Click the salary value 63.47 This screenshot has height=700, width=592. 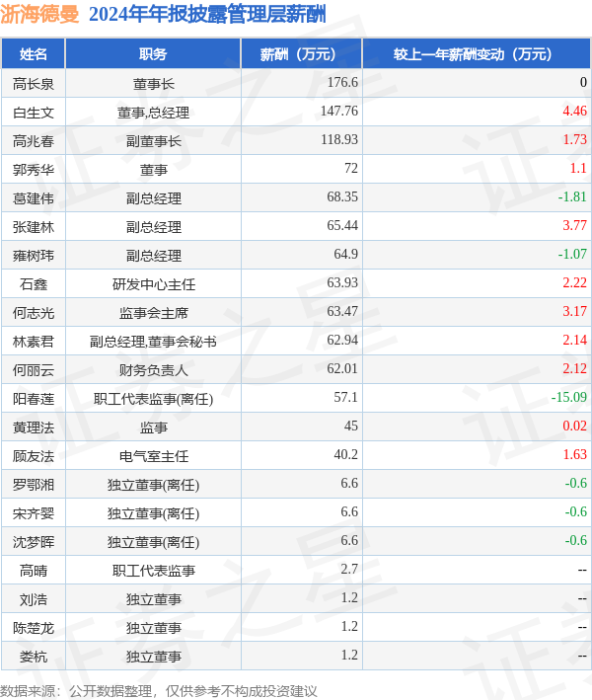pos(342,311)
